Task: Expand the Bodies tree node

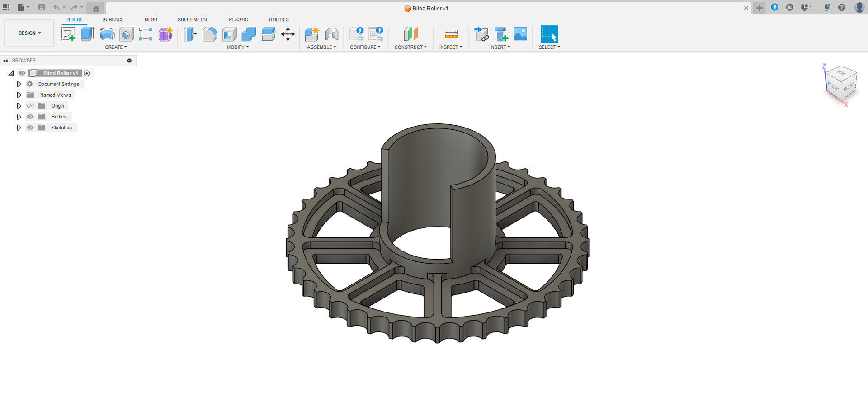Action: (19, 117)
